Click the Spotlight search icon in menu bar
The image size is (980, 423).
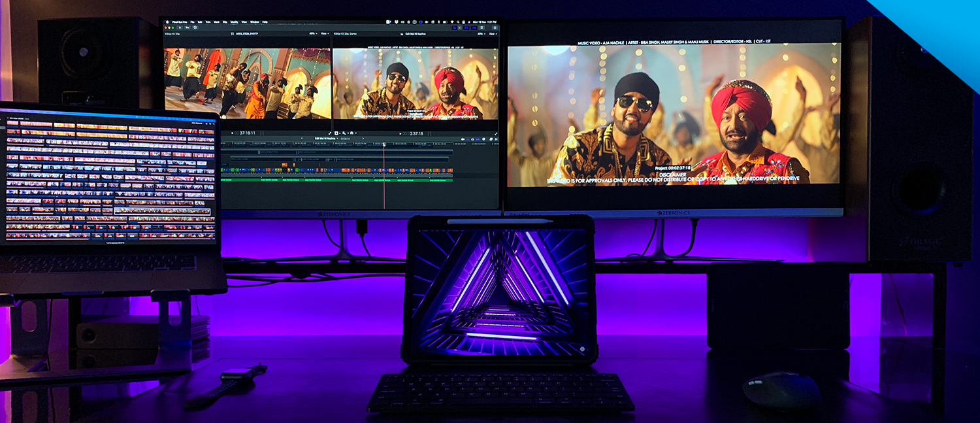[x=458, y=22]
